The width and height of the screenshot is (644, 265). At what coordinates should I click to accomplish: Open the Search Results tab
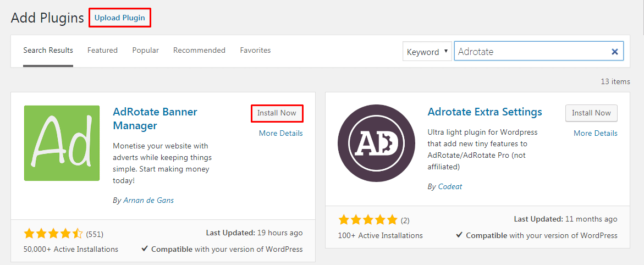(x=48, y=51)
